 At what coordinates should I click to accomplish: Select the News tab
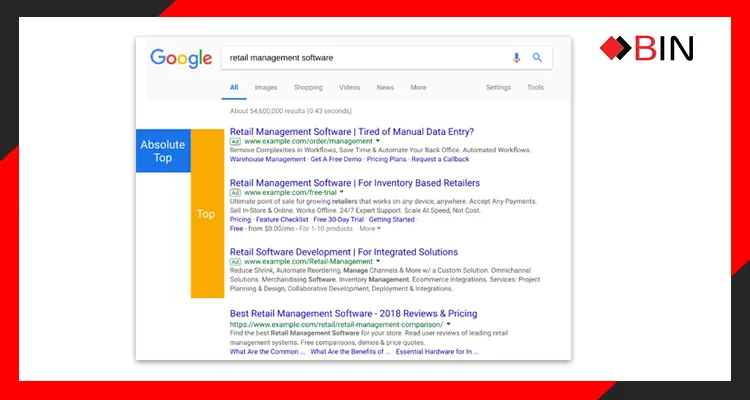(385, 88)
